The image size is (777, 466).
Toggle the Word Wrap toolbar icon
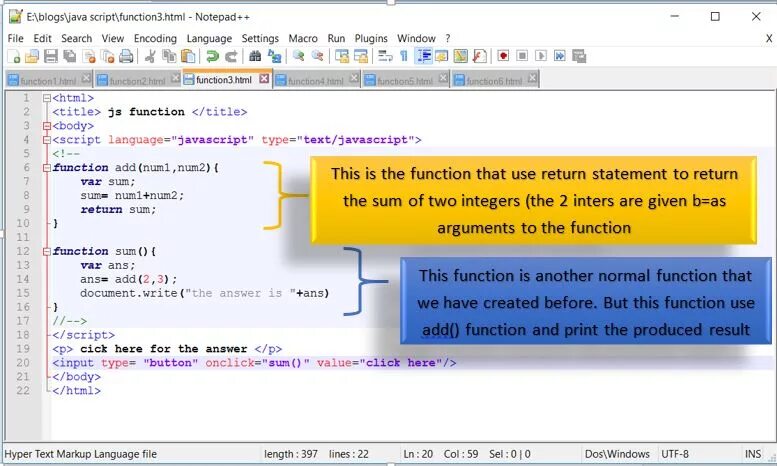tap(385, 57)
